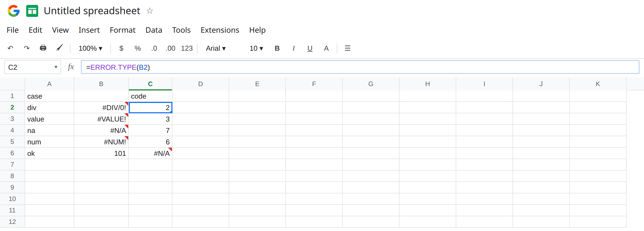Open the font size 10 dropdown
This screenshot has width=644, height=231.
pyautogui.click(x=256, y=48)
